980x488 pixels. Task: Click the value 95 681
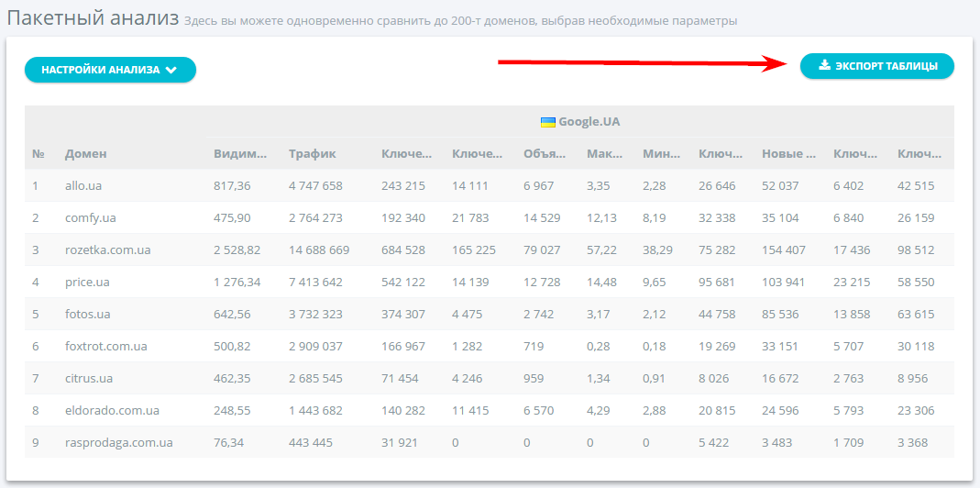(x=717, y=283)
